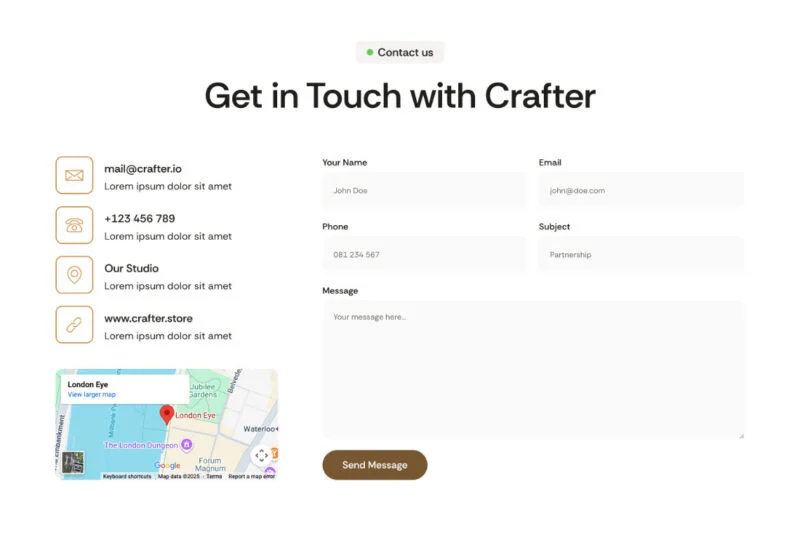Click the Get in Touch with Crafter heading
The image size is (800, 533).
coord(400,96)
